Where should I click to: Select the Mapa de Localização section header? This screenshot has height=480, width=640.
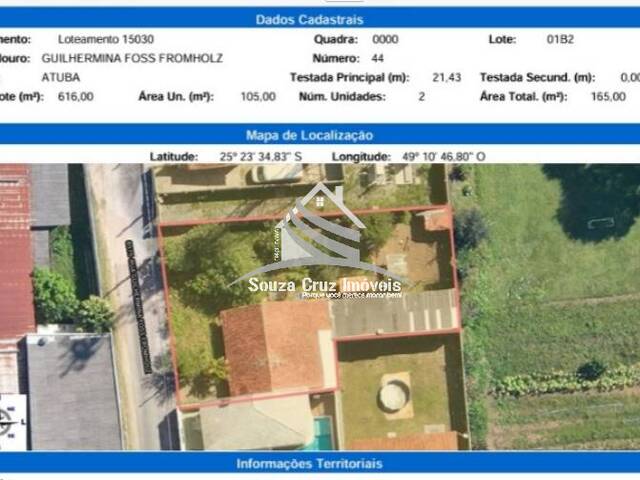click(310, 135)
